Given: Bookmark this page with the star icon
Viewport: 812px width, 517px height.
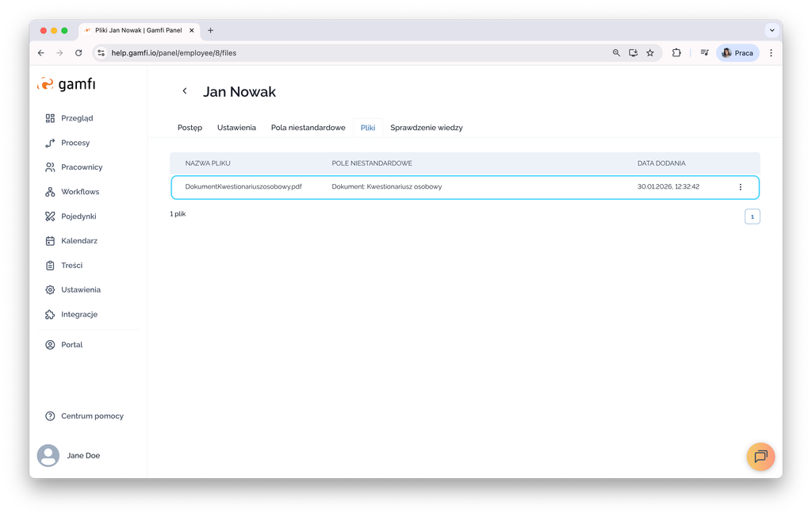Looking at the screenshot, I should (650, 53).
